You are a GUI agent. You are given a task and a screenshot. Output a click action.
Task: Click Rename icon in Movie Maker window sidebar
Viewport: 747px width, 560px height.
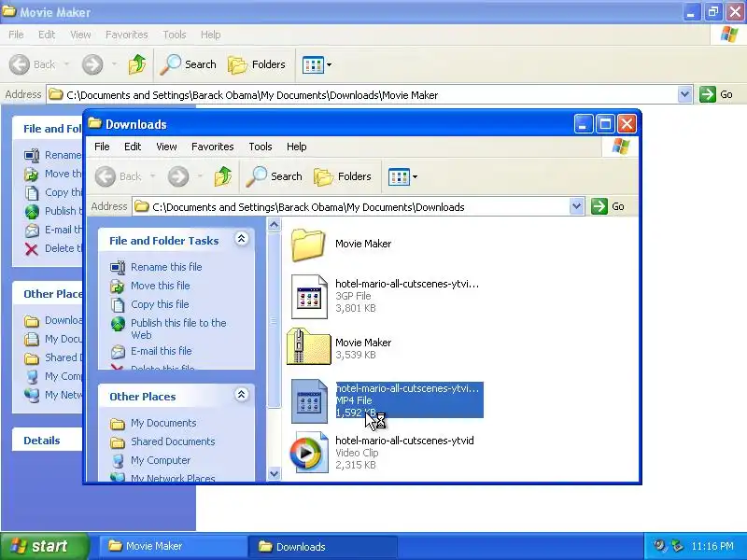click(32, 155)
